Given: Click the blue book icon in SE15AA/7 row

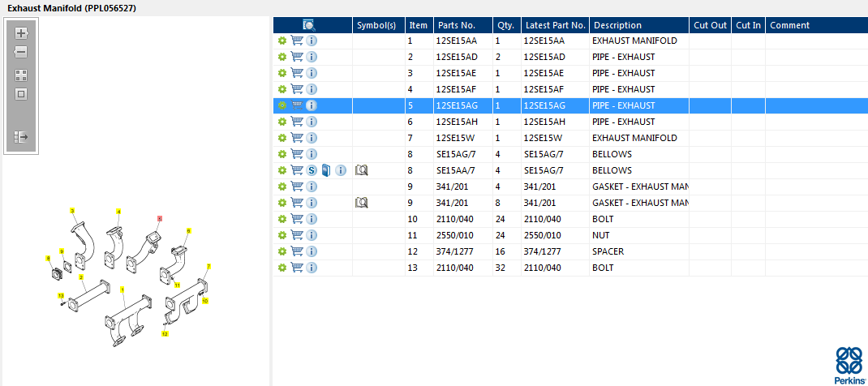Looking at the screenshot, I should pyautogui.click(x=326, y=170).
